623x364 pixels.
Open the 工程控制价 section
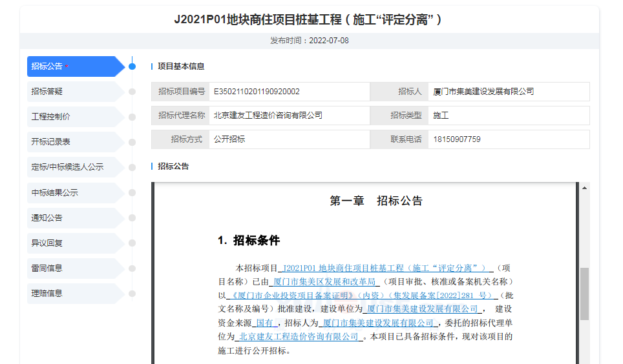(71, 117)
